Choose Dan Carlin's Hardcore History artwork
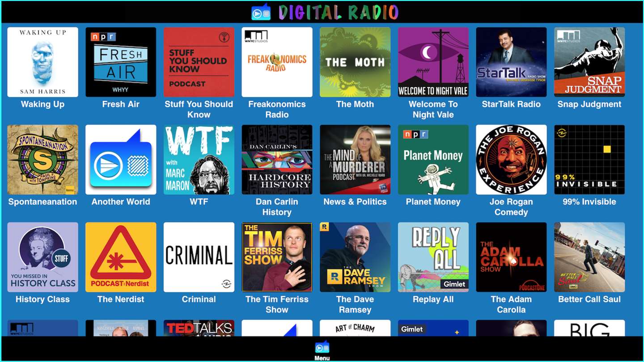This screenshot has width=644, height=362. (x=277, y=160)
